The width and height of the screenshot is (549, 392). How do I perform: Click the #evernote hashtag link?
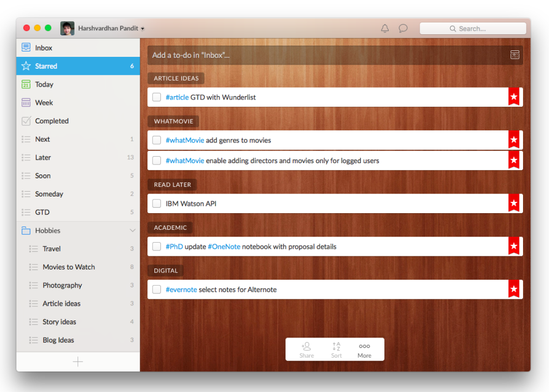(x=181, y=290)
